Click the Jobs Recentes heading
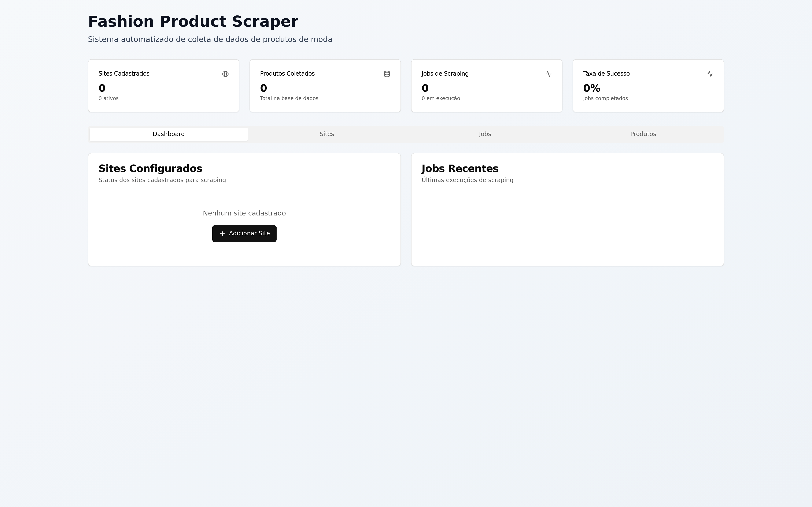Screen dimensions: 812x507 point(460,168)
